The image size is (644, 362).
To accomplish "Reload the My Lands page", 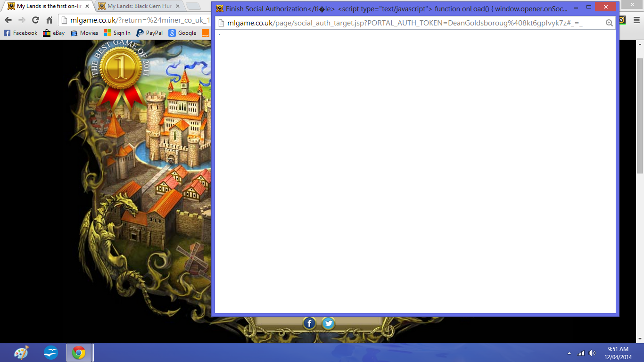I will (35, 20).
